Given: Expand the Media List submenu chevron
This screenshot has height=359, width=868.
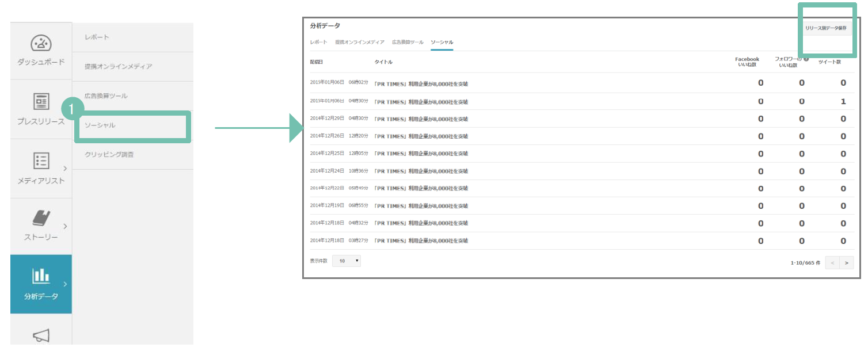Looking at the screenshot, I should [x=65, y=168].
